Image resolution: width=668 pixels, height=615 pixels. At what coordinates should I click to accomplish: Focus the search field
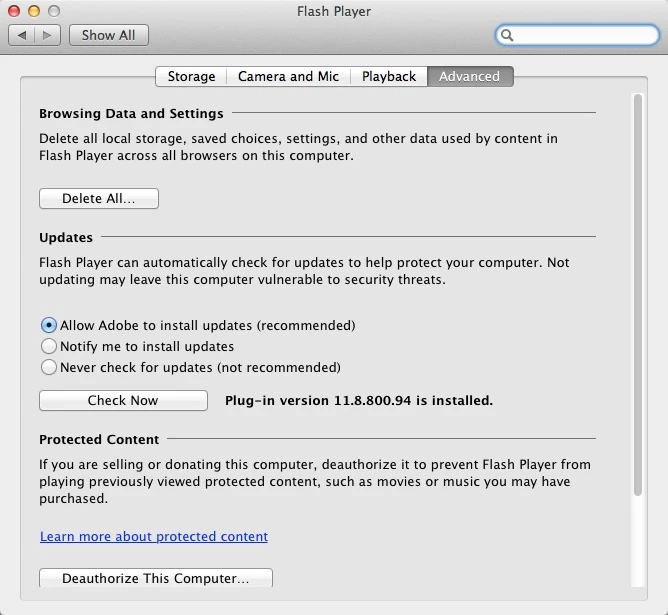click(x=577, y=35)
